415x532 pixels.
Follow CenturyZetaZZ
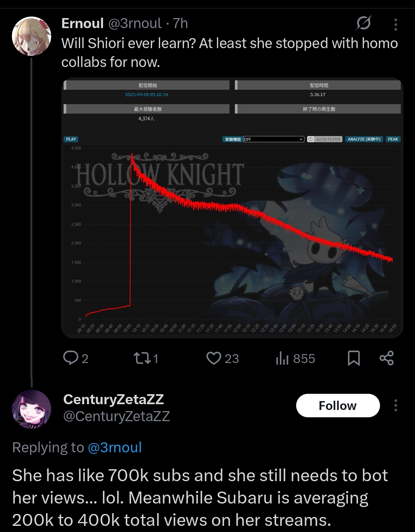[x=338, y=405]
